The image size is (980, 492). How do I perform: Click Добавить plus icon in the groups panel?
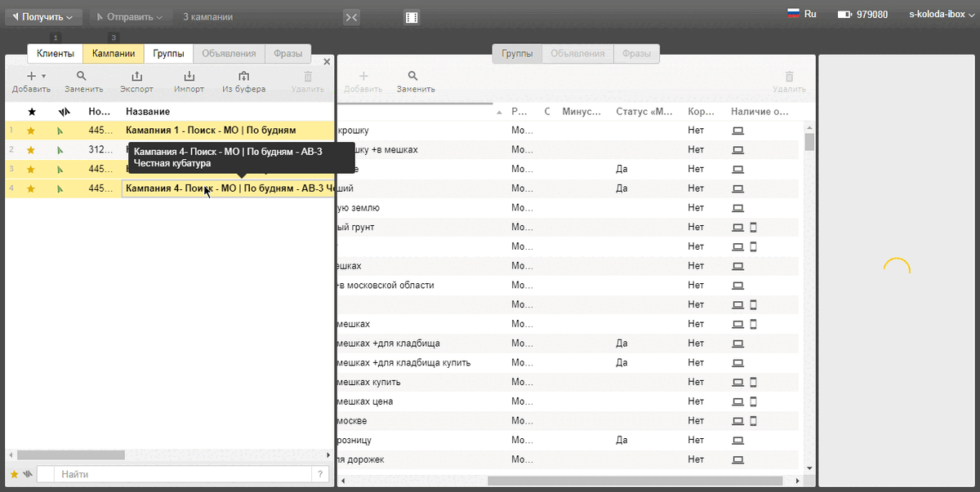(x=364, y=76)
